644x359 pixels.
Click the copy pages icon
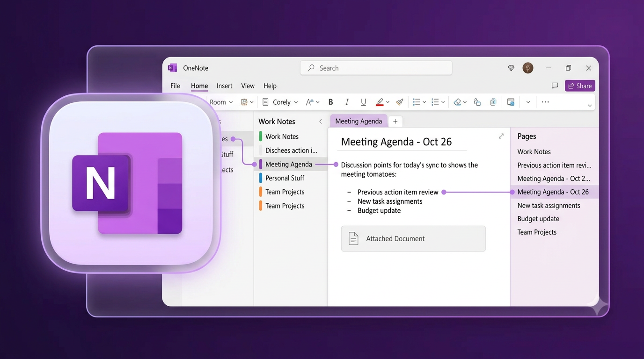coord(493,102)
